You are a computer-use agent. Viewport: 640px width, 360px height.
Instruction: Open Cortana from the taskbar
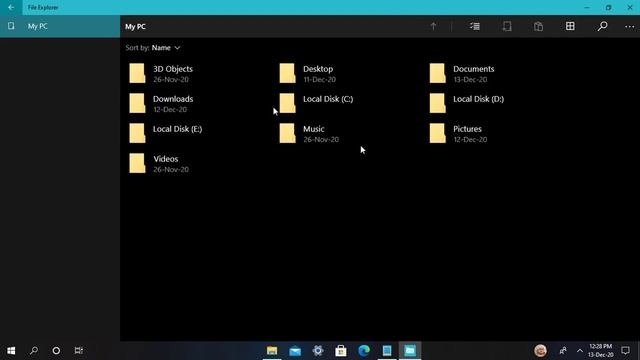56,351
